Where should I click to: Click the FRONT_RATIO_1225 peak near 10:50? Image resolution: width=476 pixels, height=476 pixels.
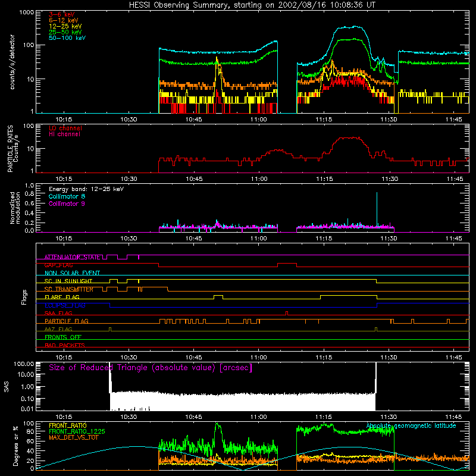coord(217,425)
